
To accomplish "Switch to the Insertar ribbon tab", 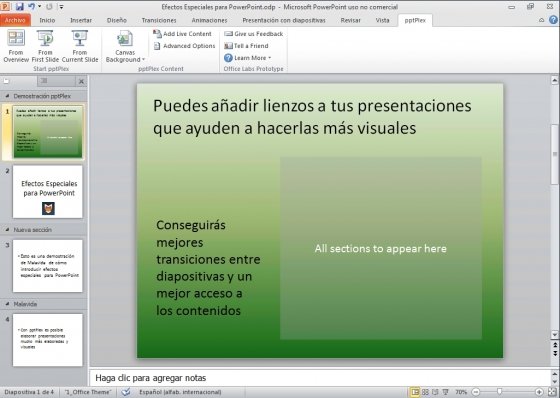I will pyautogui.click(x=81, y=20).
